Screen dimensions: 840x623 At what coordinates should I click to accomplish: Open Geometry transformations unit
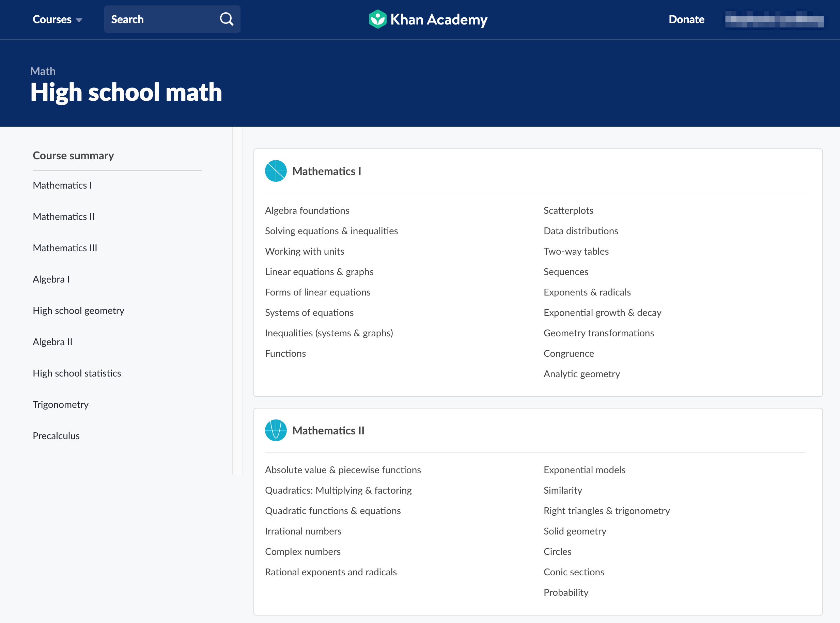point(598,333)
